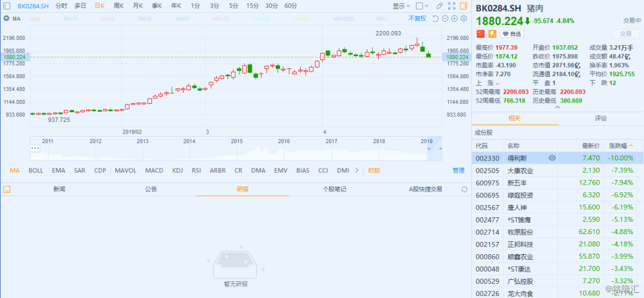Click the orange lightning quick-trade icon
644x298 pixels.
click(491, 34)
